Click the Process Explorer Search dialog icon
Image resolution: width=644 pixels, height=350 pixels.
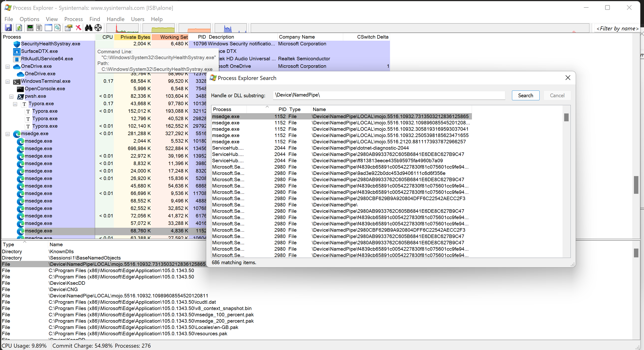point(213,78)
